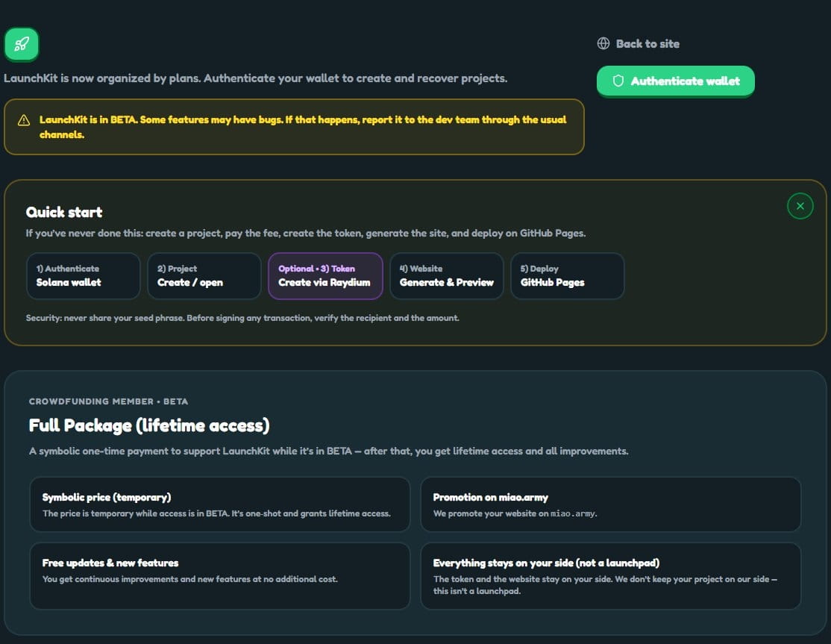Click the shield icon in Authenticate wallet
The height and width of the screenshot is (644, 831).
(x=618, y=81)
